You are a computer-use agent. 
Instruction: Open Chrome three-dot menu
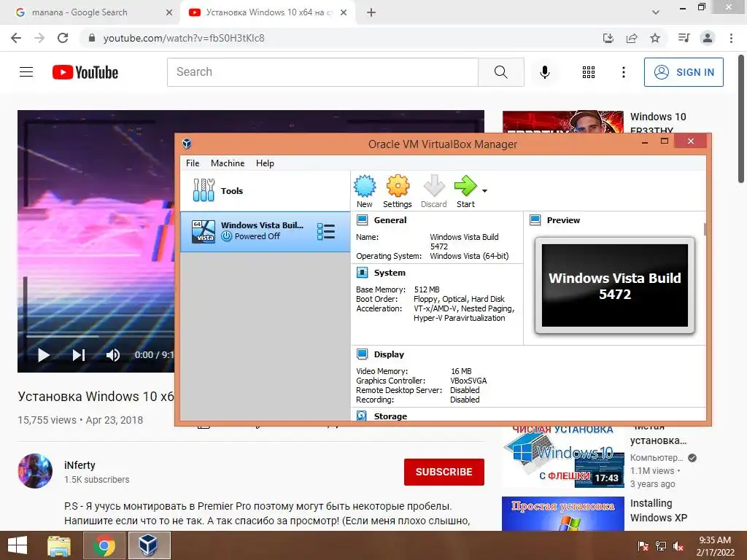[731, 38]
